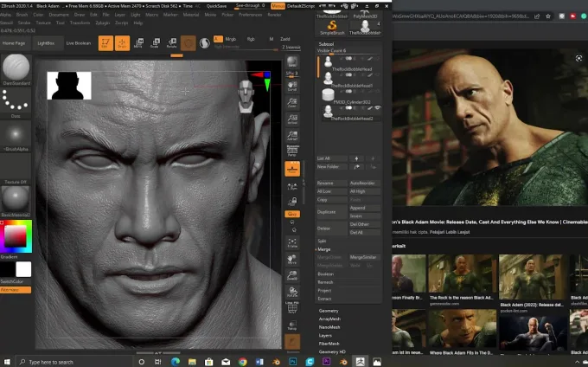Select the Move gizmo tool
The height and width of the screenshot is (367, 588).
click(x=138, y=42)
